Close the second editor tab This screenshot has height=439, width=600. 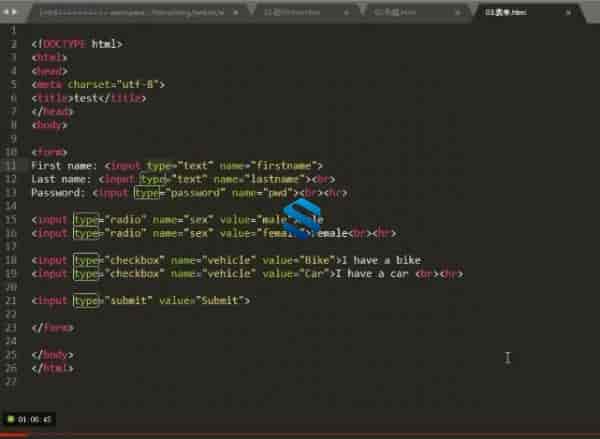point(351,12)
